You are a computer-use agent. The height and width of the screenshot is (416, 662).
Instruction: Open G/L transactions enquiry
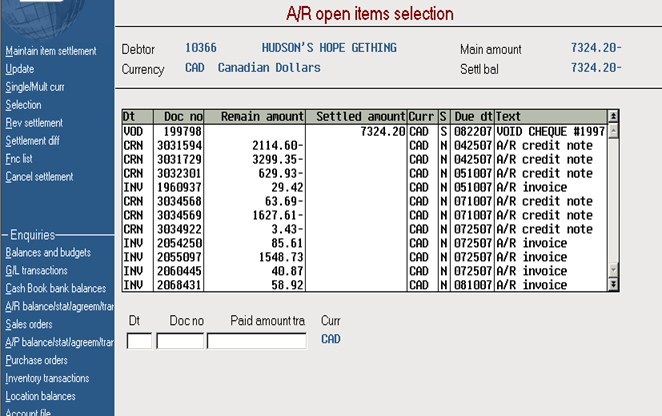coord(36,270)
